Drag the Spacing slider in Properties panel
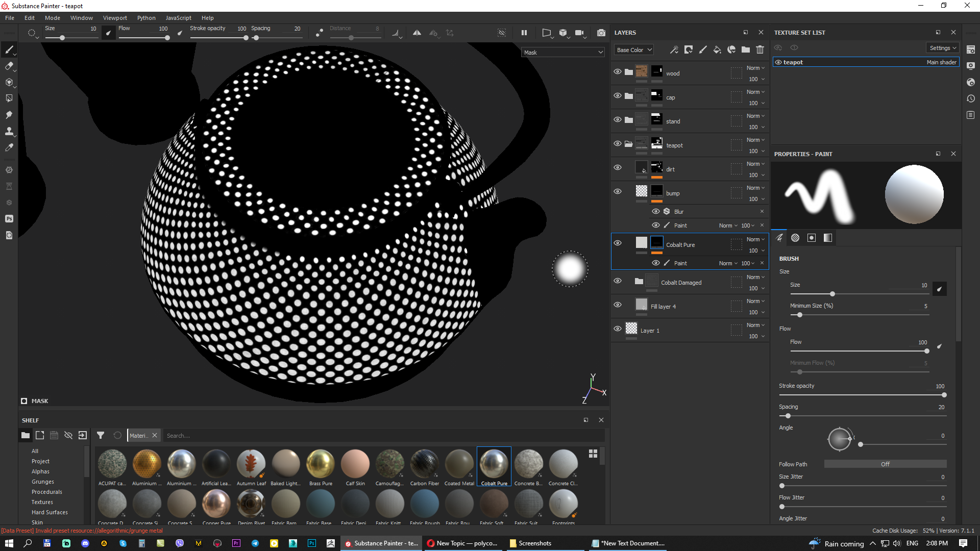The height and width of the screenshot is (551, 980). click(x=788, y=416)
